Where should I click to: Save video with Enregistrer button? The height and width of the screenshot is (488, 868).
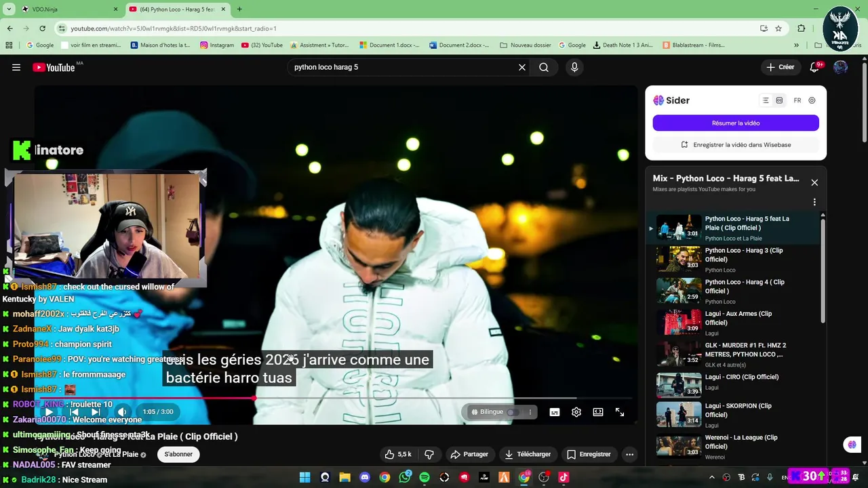(x=589, y=454)
